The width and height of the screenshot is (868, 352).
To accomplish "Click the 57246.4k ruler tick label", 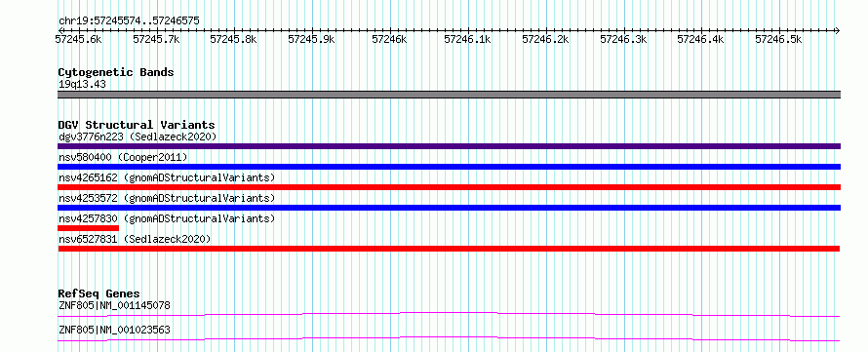I will (x=701, y=39).
